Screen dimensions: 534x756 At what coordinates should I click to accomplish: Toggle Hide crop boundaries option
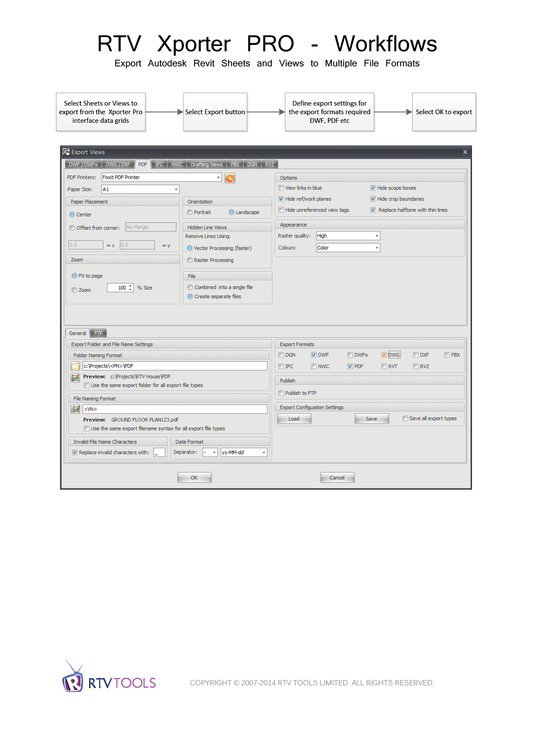click(x=373, y=199)
